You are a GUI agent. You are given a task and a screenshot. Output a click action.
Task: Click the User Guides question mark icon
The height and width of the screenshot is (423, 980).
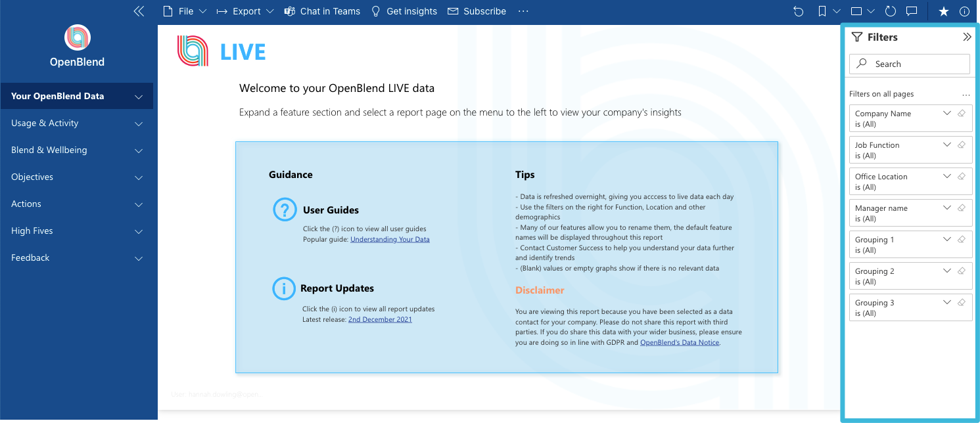pyautogui.click(x=285, y=210)
